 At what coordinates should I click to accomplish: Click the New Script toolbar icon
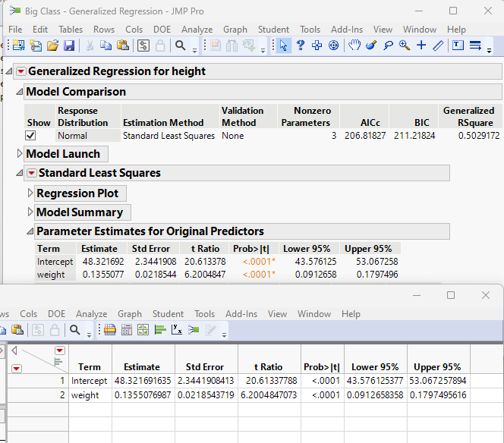[36, 46]
